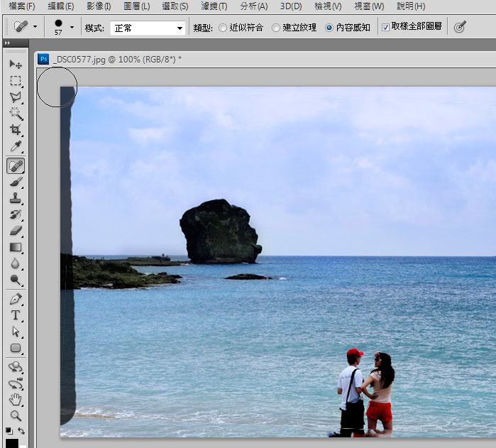The height and width of the screenshot is (448, 496).
Task: Choose 近似符合 type radio button
Action: pos(223,28)
